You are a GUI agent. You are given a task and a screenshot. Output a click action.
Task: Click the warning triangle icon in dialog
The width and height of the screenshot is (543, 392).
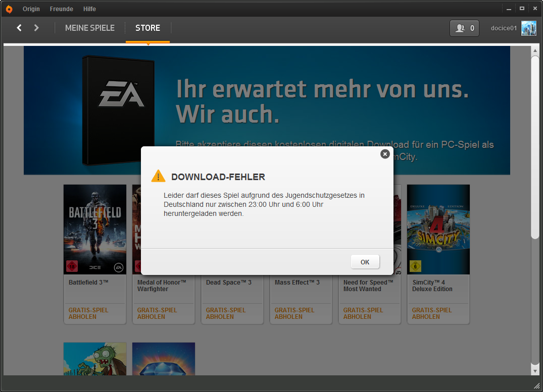[x=158, y=176]
